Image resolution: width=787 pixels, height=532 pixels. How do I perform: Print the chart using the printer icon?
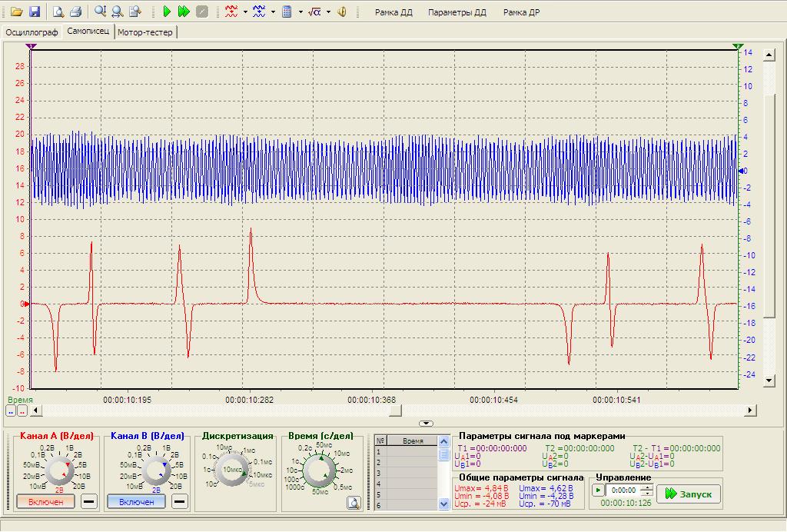point(76,12)
